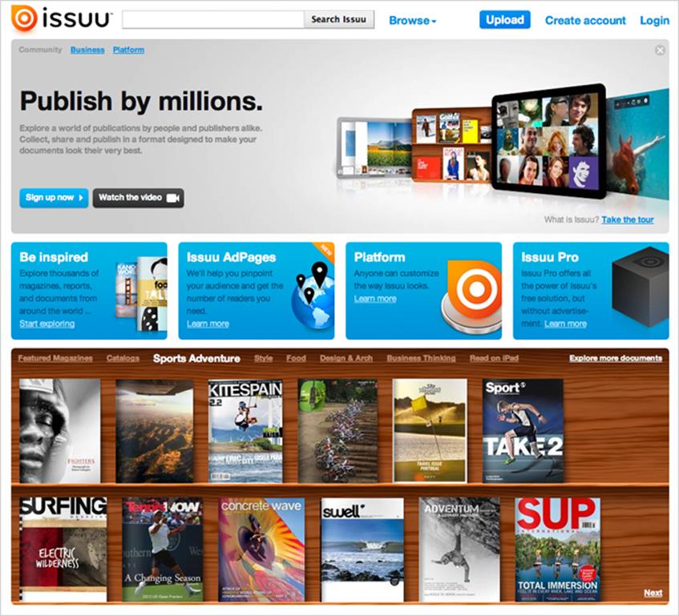Open the golf flag Travel Issue cover
Screen dimensions: 679x616
click(x=430, y=431)
